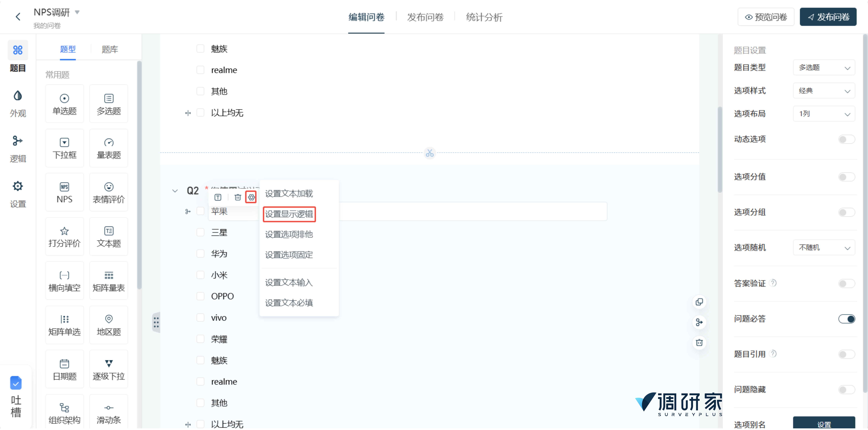Add a 滑动条 slider question type
Image resolution: width=868 pixels, height=430 pixels.
point(109,413)
